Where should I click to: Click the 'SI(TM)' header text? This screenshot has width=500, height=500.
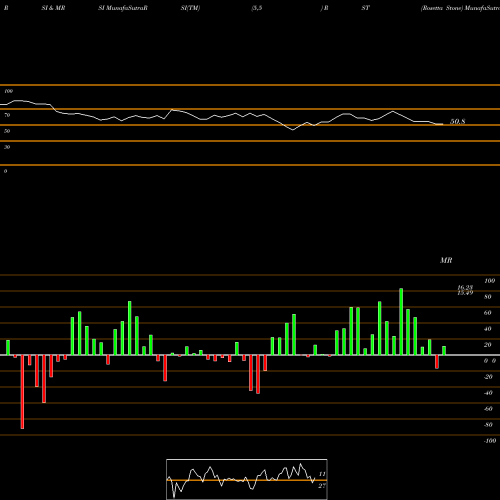tap(190, 8)
